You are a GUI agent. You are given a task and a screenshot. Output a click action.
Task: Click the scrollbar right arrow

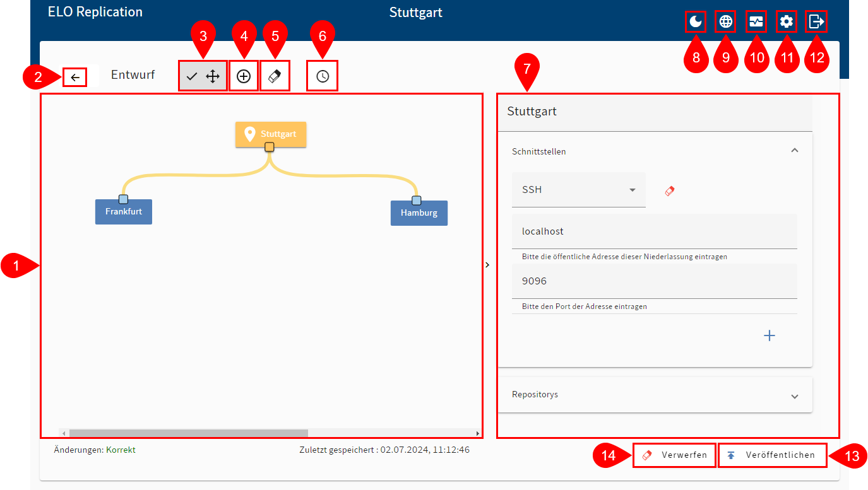[x=478, y=433]
